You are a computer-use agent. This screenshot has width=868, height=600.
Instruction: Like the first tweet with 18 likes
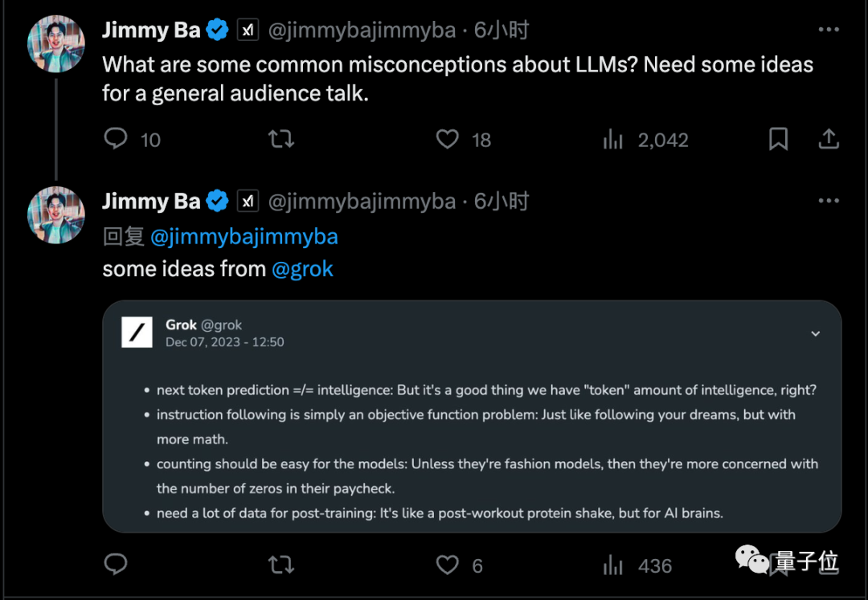click(448, 140)
